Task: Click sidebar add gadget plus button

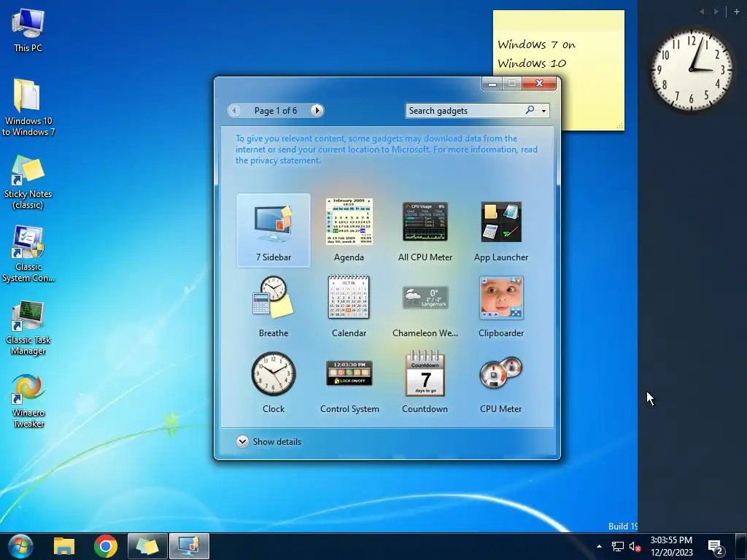Action: point(737,12)
